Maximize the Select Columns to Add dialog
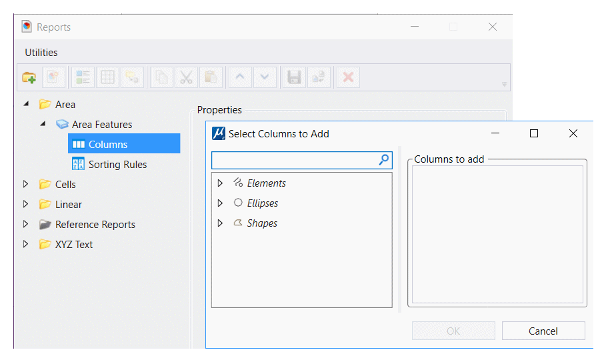Viewport: 610px width, 364px height. tap(533, 133)
